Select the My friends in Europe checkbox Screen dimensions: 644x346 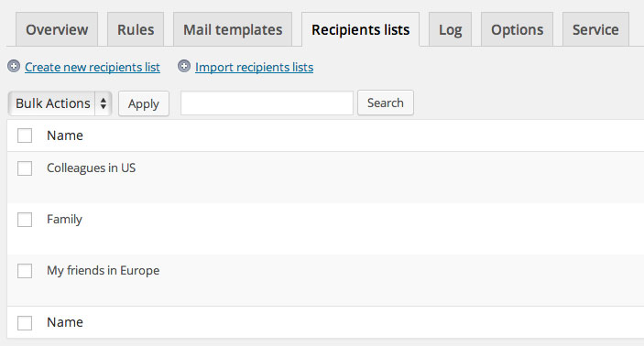click(25, 271)
